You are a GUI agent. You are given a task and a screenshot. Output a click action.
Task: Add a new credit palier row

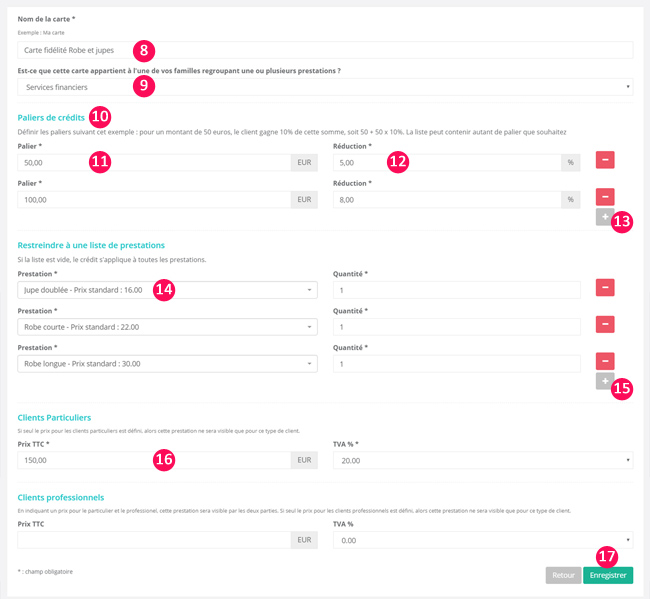click(x=605, y=217)
